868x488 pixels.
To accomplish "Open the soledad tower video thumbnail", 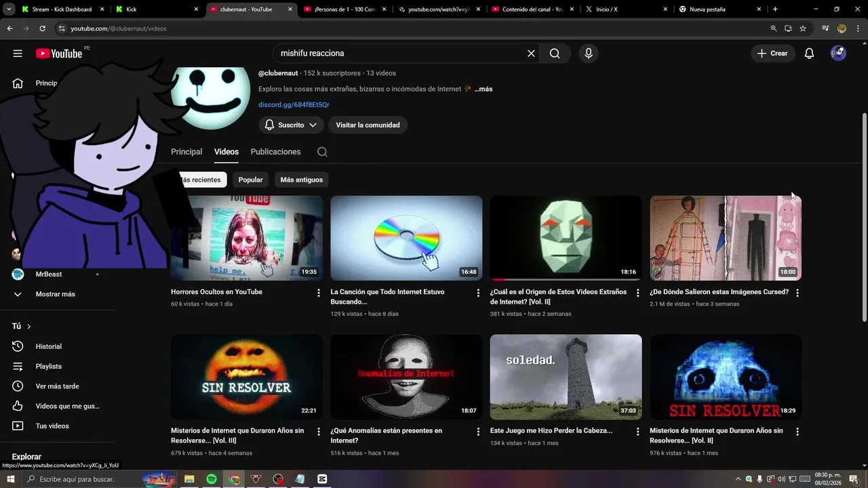I will [x=566, y=377].
